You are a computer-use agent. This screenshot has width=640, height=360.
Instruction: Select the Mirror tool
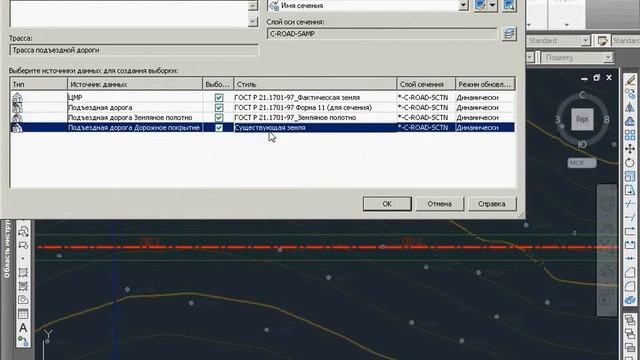630,107
